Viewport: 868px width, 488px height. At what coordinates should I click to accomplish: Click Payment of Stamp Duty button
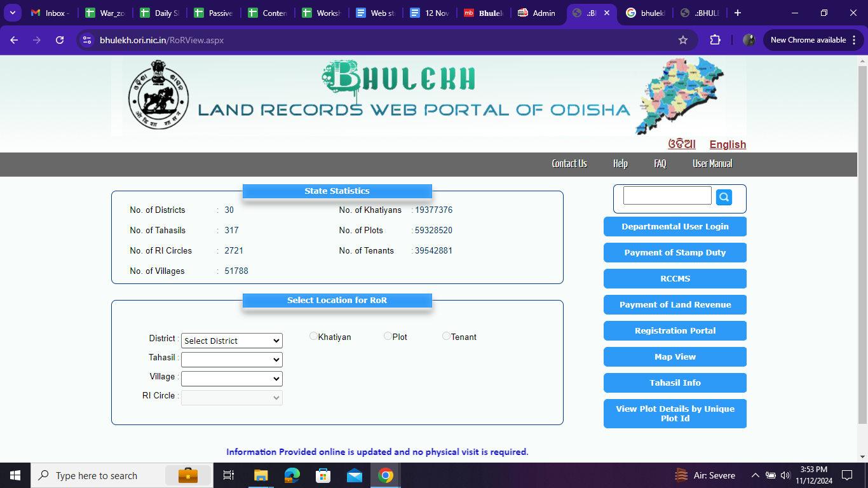click(x=675, y=253)
